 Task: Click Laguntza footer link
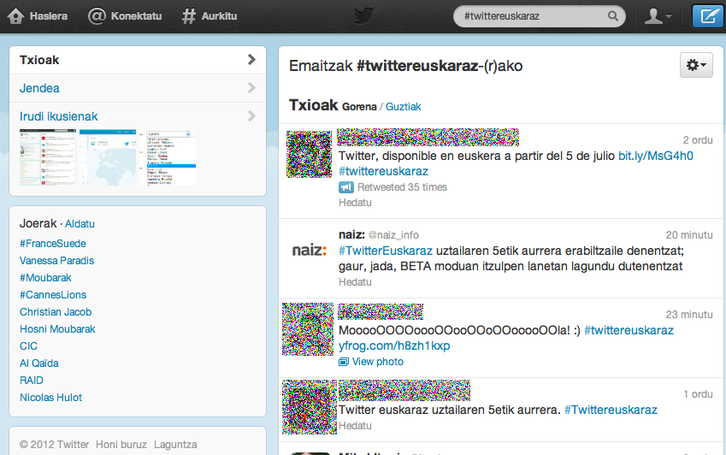[175, 444]
